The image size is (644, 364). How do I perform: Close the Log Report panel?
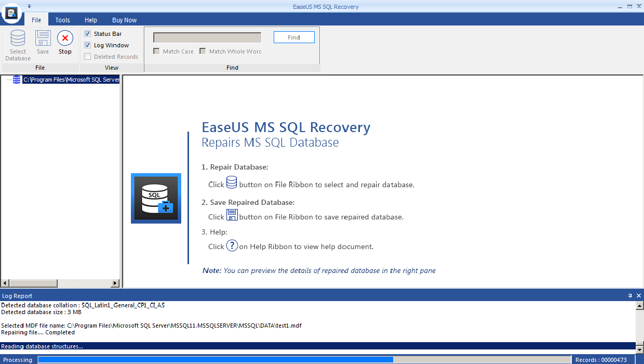[639, 295]
